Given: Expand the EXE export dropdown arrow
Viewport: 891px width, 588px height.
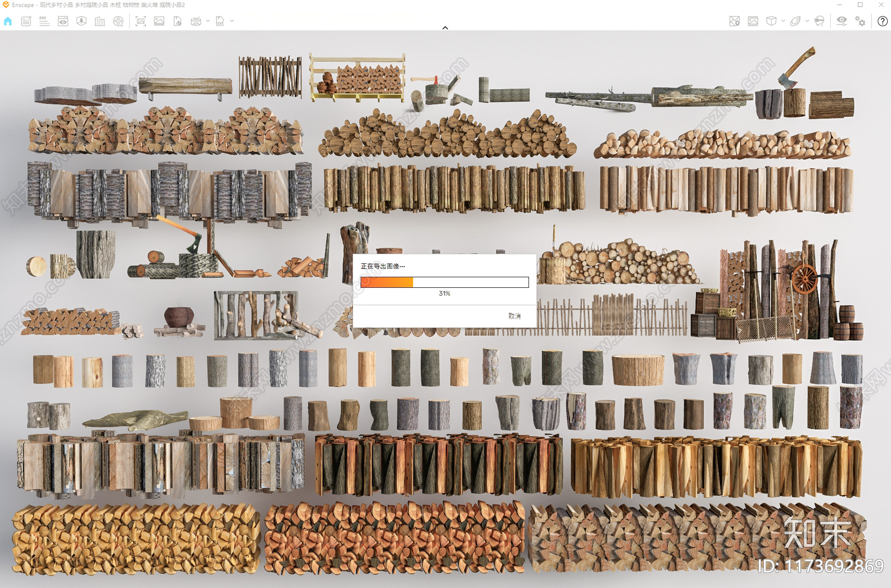Looking at the screenshot, I should 232,21.
